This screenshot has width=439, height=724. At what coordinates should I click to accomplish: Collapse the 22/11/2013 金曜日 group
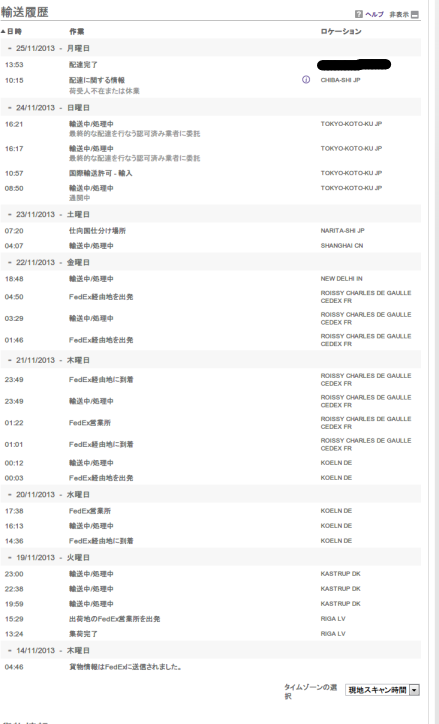click(x=10, y=262)
